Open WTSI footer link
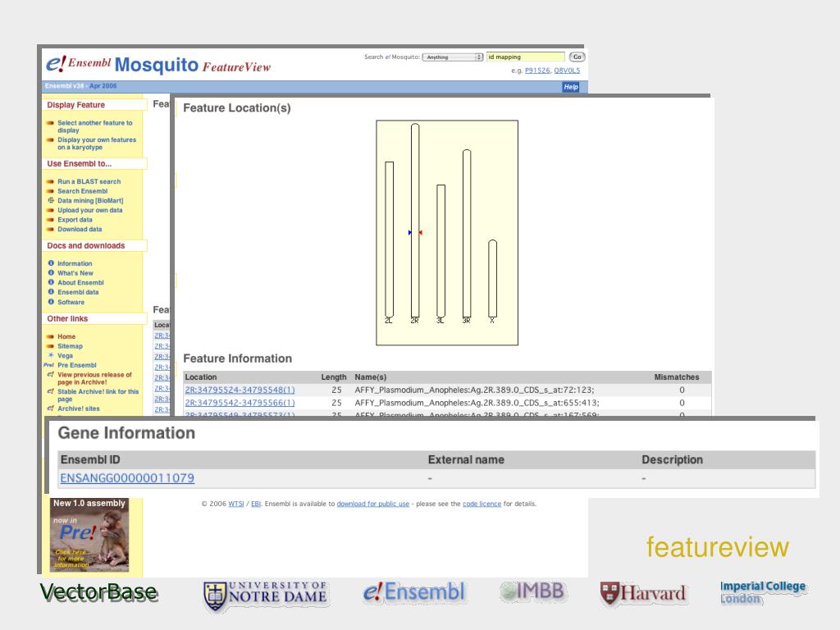 click(235, 504)
